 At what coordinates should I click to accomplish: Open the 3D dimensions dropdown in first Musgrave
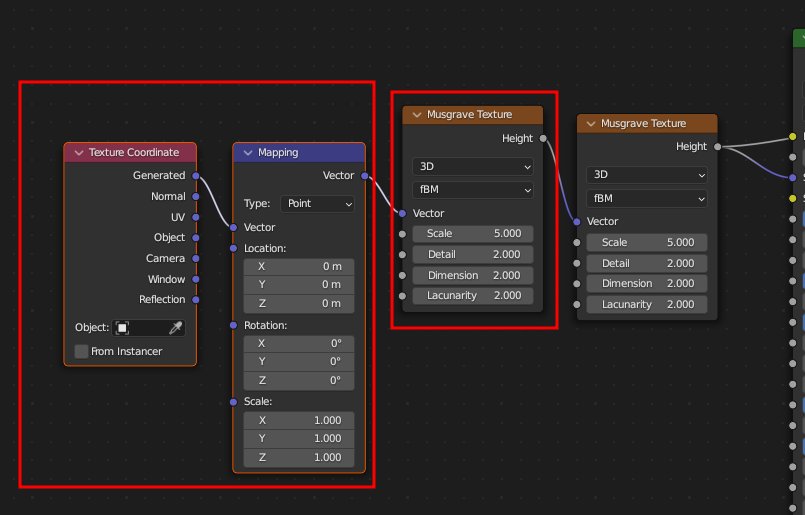(473, 166)
